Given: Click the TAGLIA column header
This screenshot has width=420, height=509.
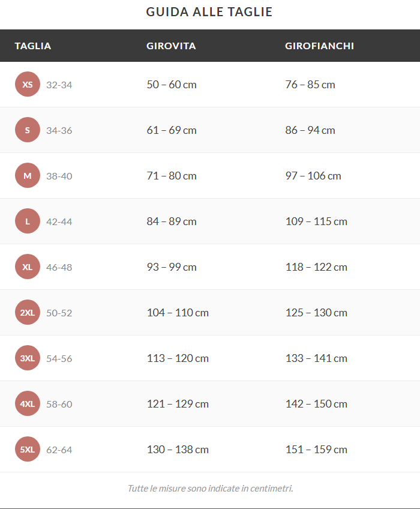Looking at the screenshot, I should point(33,46).
